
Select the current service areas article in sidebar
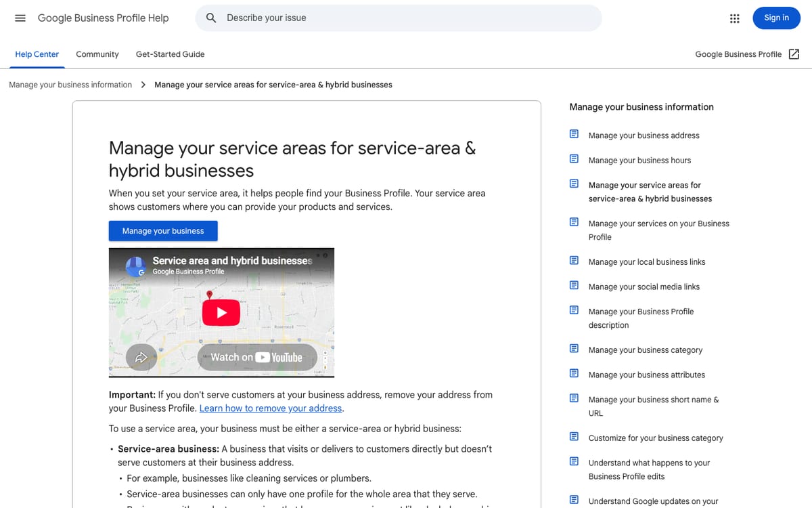(x=650, y=192)
